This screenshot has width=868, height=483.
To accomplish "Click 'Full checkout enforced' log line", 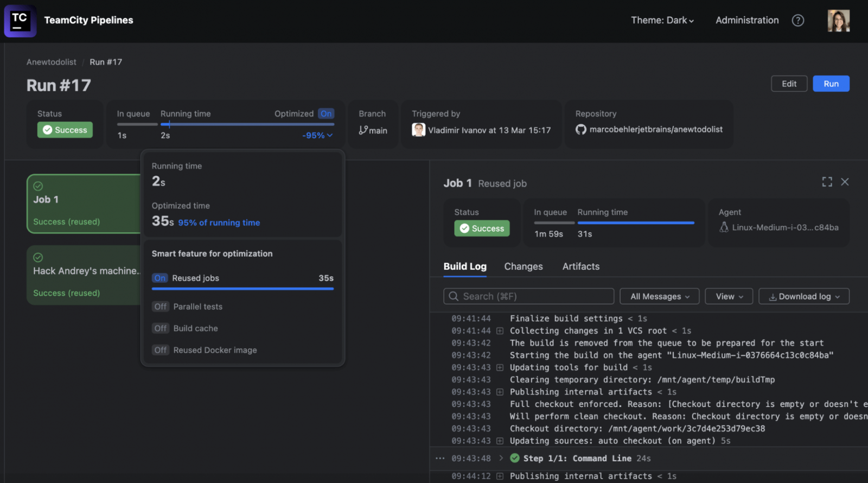I will pos(688,404).
